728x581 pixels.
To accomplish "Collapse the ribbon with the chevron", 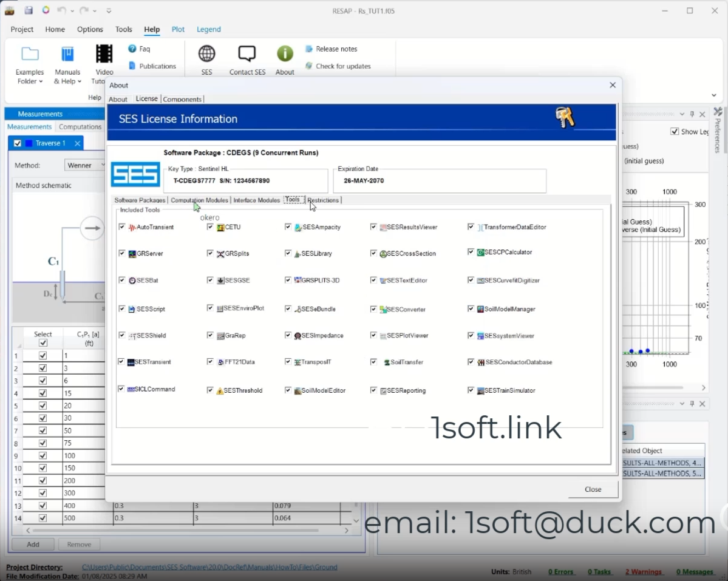I will [714, 95].
